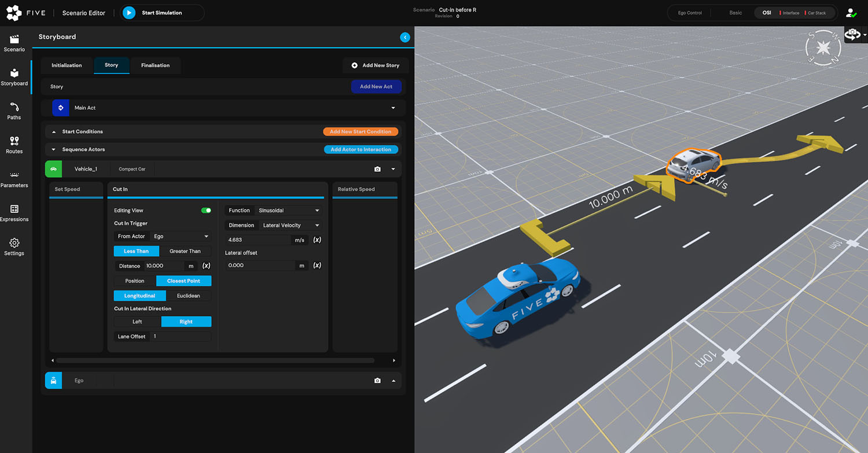The height and width of the screenshot is (453, 868).
Task: Switch to the Initialization tab
Action: pos(67,65)
